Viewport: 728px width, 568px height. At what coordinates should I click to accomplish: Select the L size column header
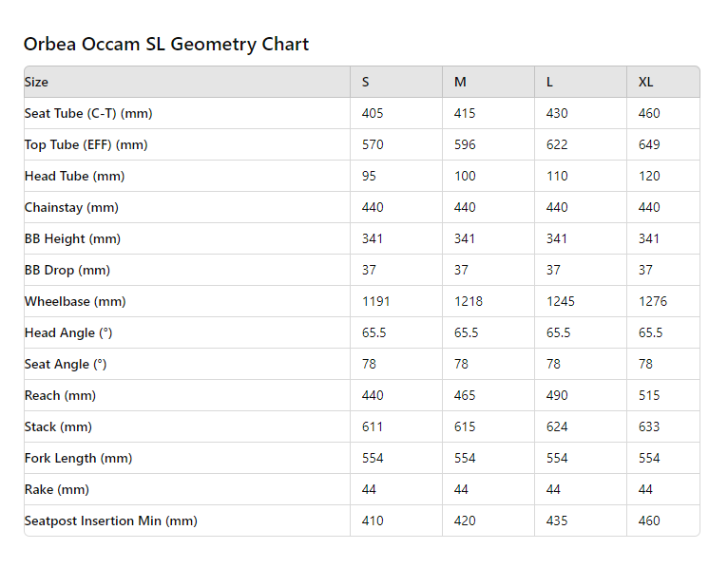pos(549,82)
